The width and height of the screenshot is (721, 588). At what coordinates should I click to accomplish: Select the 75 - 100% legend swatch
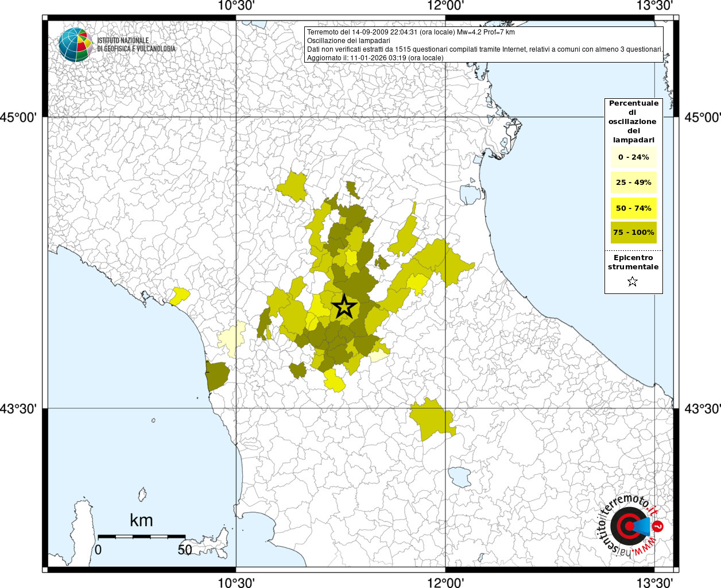point(633,233)
